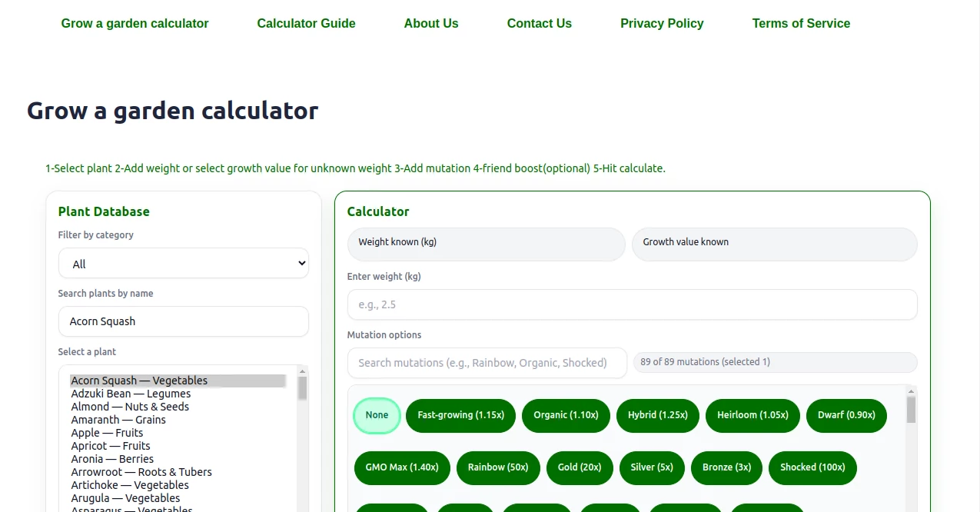
Task: Expand the mutations selected counter panel
Action: tap(774, 361)
